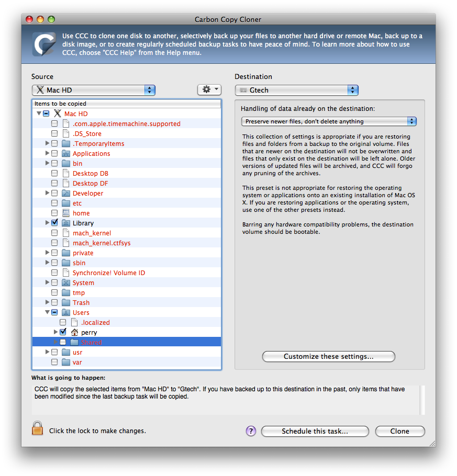This screenshot has height=476, width=457.
Task: Open the purple help question mark button
Action: 251,431
